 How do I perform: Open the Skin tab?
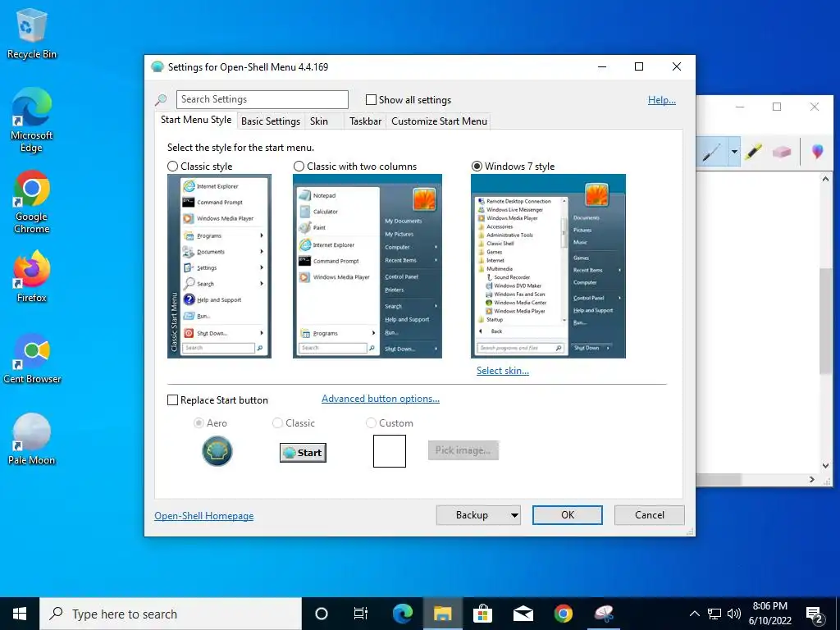[319, 121]
